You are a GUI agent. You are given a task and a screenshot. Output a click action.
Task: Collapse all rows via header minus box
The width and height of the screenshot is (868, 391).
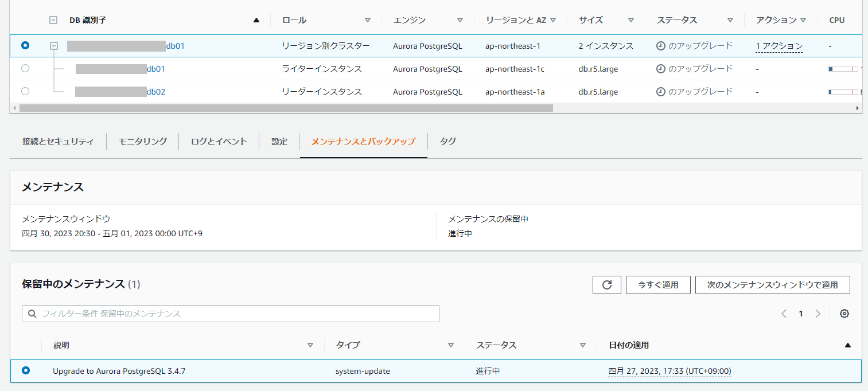point(53,20)
